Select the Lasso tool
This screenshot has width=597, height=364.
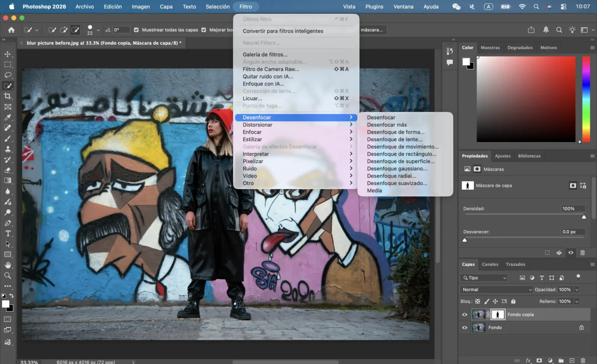[7, 75]
